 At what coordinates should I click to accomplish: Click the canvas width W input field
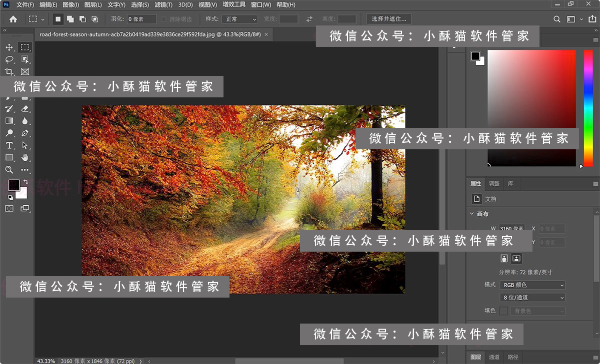click(512, 229)
